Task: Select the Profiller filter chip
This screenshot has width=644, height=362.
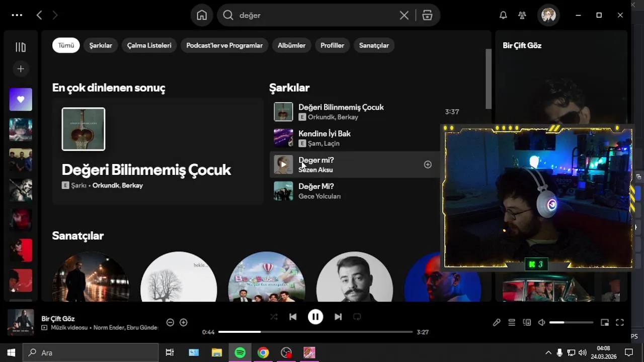Action: click(333, 45)
